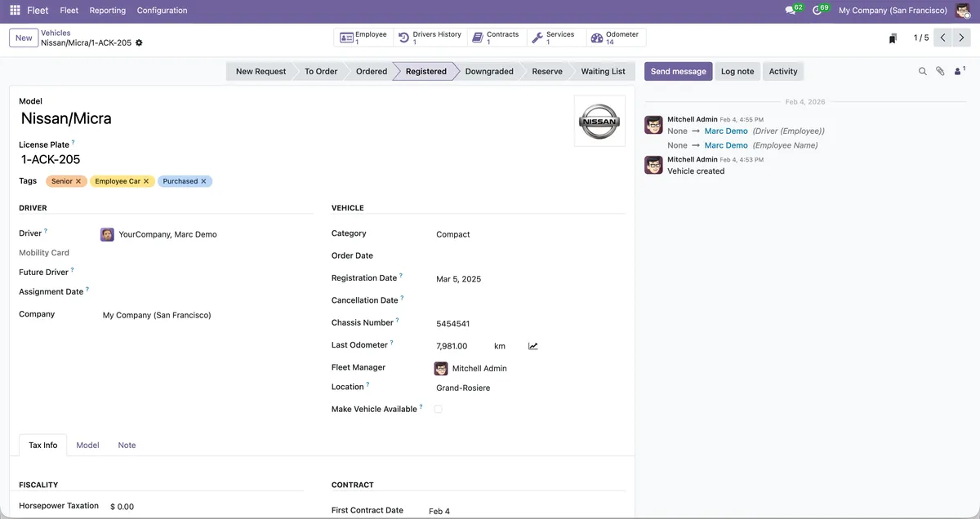Viewport: 980px width, 519px height.
Task: Toggle the Make Vehicle Available checkbox
Action: point(439,409)
